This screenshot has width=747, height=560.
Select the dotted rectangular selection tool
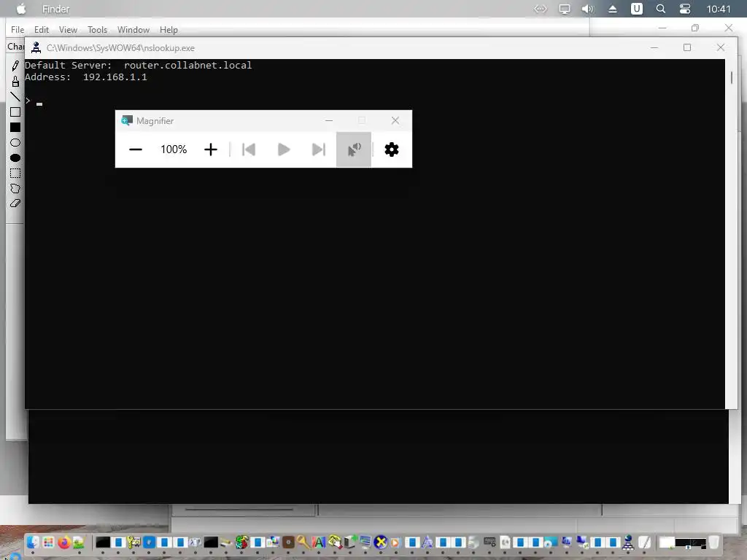pyautogui.click(x=15, y=173)
